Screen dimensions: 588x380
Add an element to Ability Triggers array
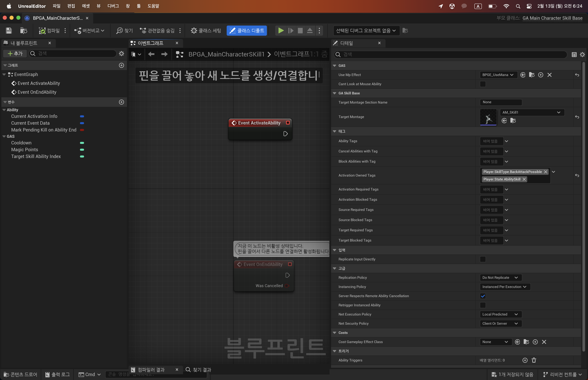(525, 360)
